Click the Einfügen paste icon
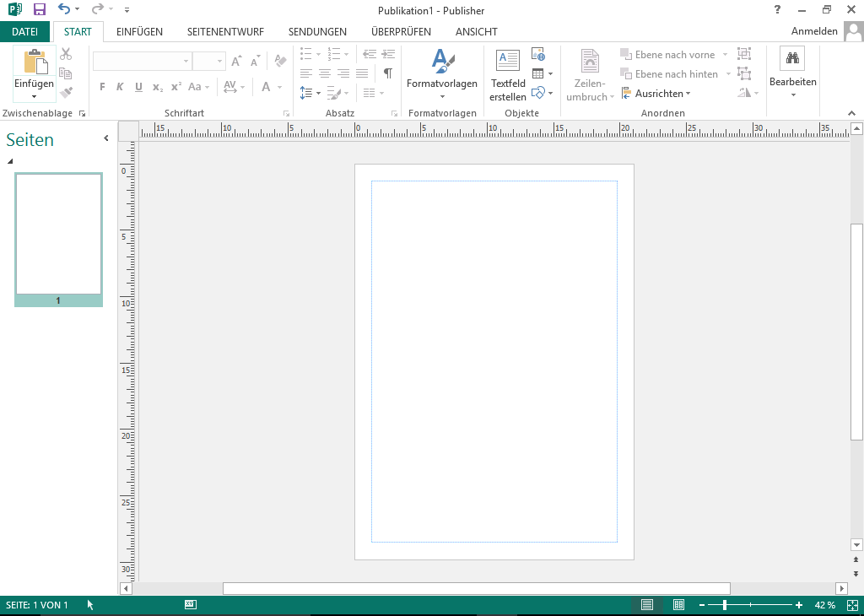Image resolution: width=864 pixels, height=616 pixels. click(x=35, y=62)
